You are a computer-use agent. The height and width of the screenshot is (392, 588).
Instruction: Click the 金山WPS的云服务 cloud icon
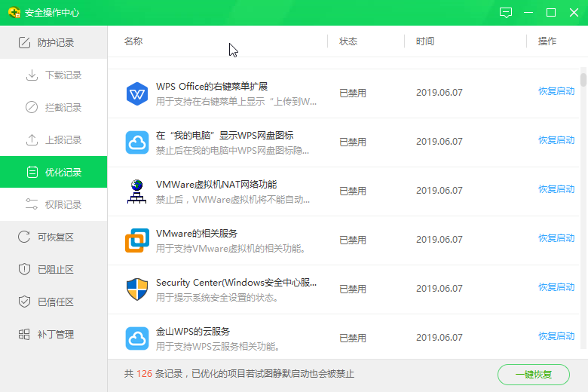click(x=137, y=338)
